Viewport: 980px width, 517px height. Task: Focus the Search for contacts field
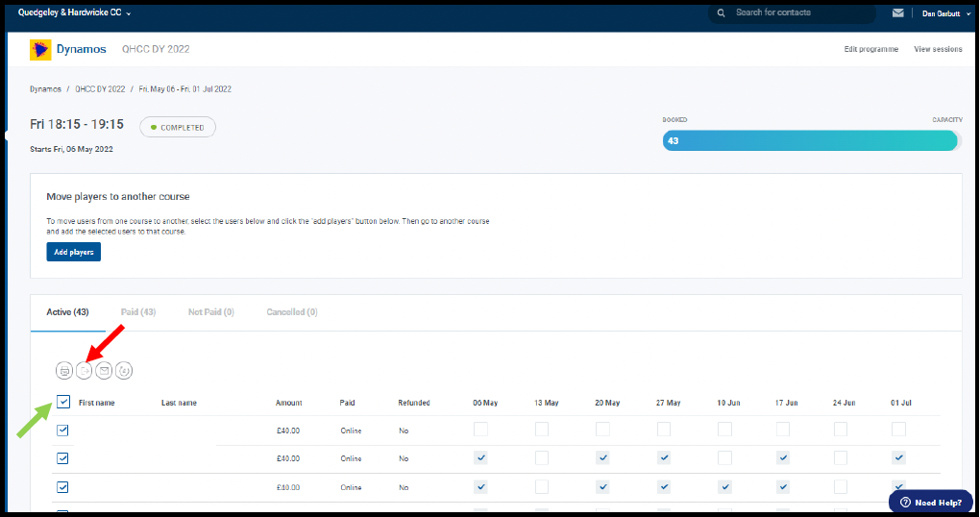click(797, 13)
